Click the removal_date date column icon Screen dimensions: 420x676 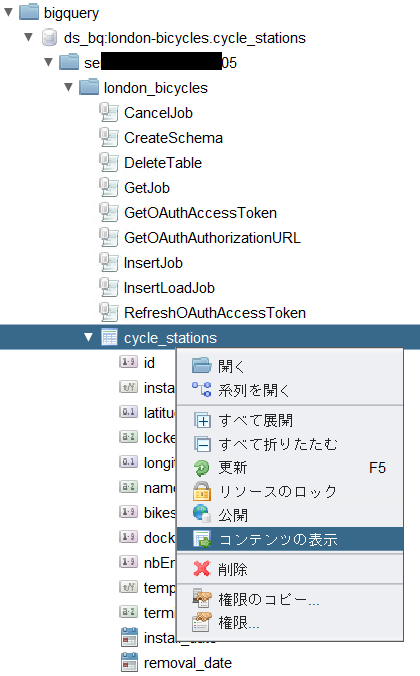129,663
